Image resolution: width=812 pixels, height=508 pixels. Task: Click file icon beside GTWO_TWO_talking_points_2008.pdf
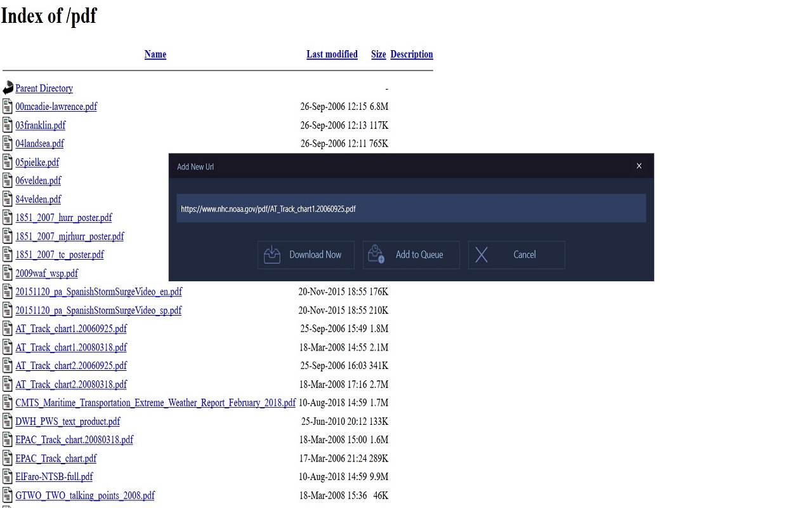pos(8,495)
